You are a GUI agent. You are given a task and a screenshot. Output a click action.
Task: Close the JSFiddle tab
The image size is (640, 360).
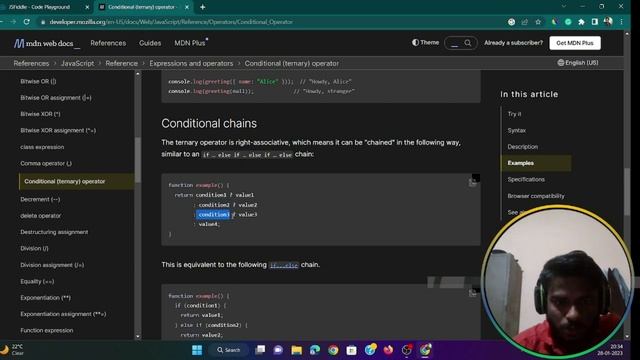point(87,7)
